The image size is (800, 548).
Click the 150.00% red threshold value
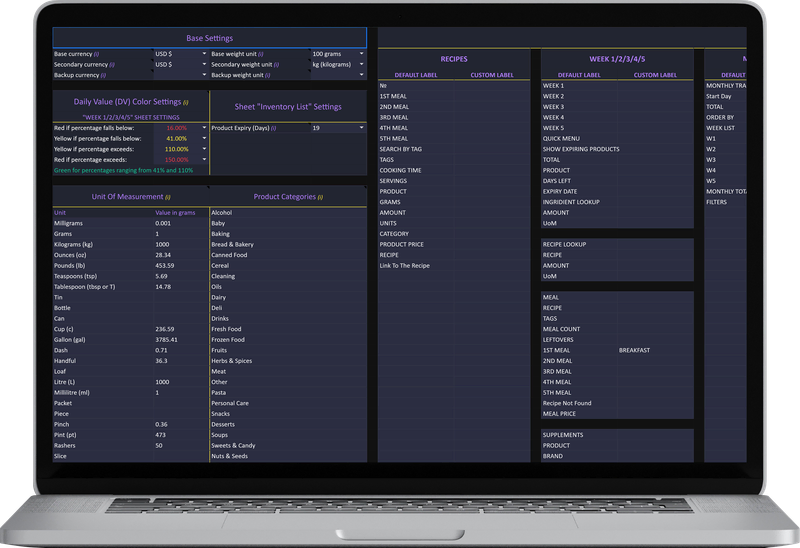177,160
